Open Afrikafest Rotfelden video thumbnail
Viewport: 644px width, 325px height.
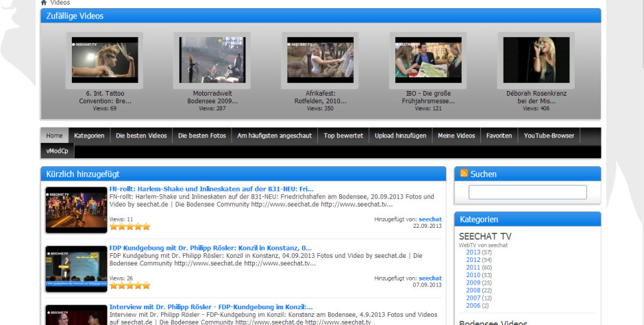click(x=320, y=60)
